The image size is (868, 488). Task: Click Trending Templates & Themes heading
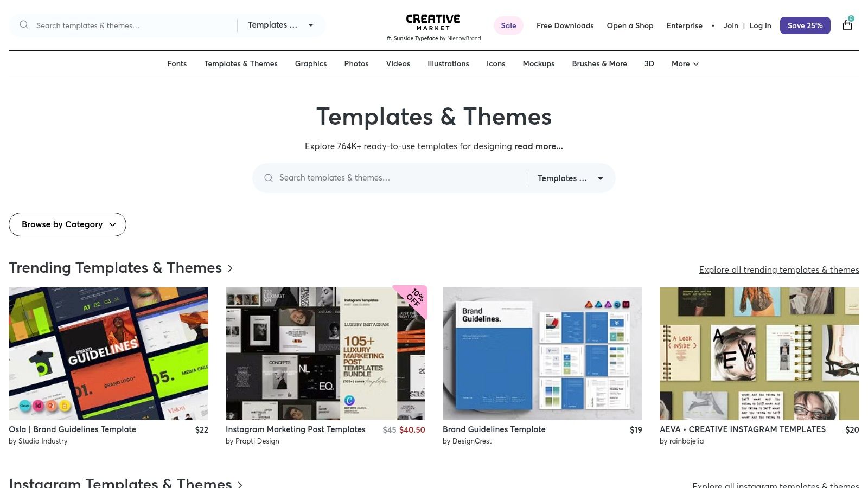point(116,268)
